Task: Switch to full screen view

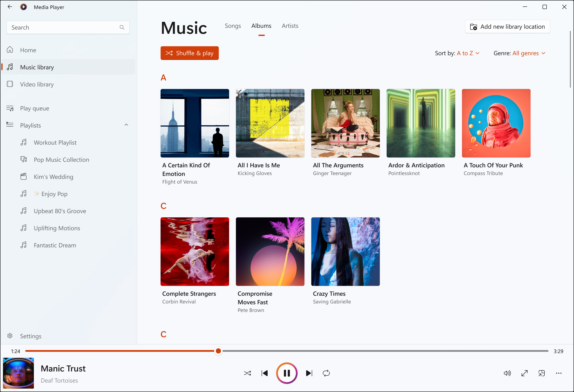Action: [x=525, y=373]
